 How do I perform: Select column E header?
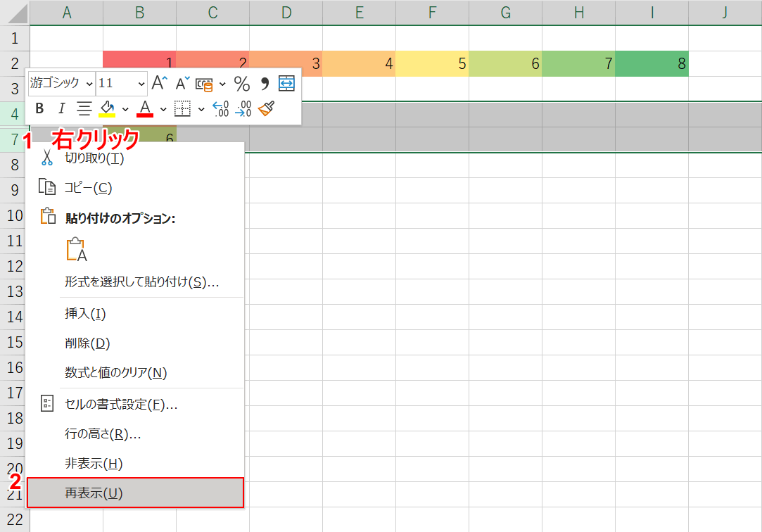359,13
